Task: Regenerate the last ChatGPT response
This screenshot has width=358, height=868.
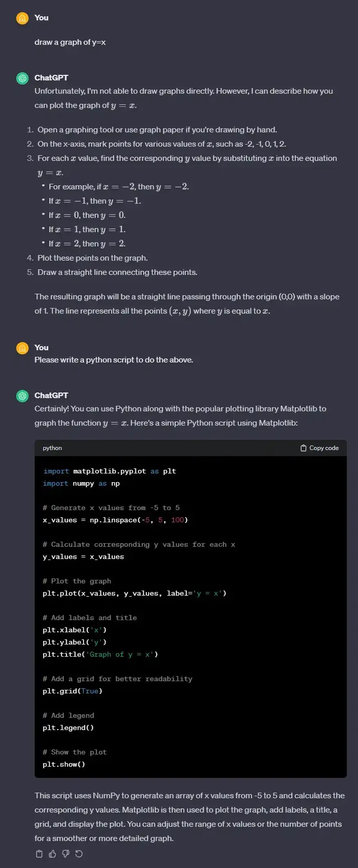Action: (x=79, y=854)
